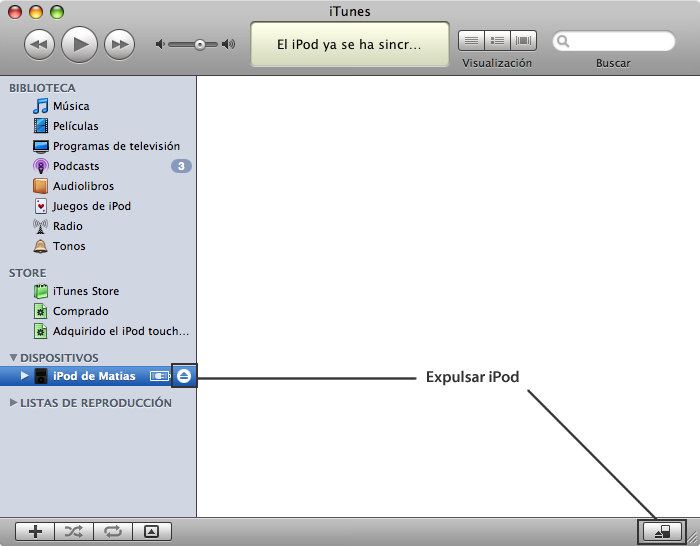Toggle repeat playback
The width and height of the screenshot is (700, 546).
(x=113, y=531)
